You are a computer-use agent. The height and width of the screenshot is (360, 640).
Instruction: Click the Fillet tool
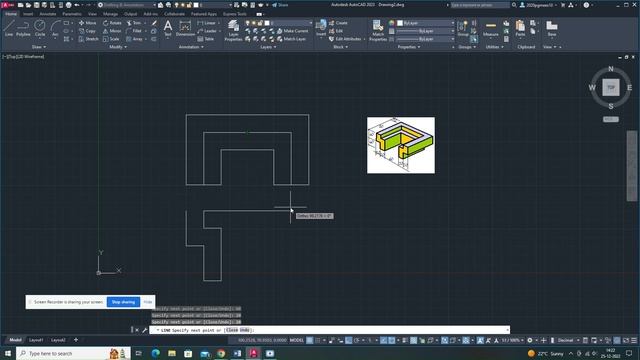point(134,31)
